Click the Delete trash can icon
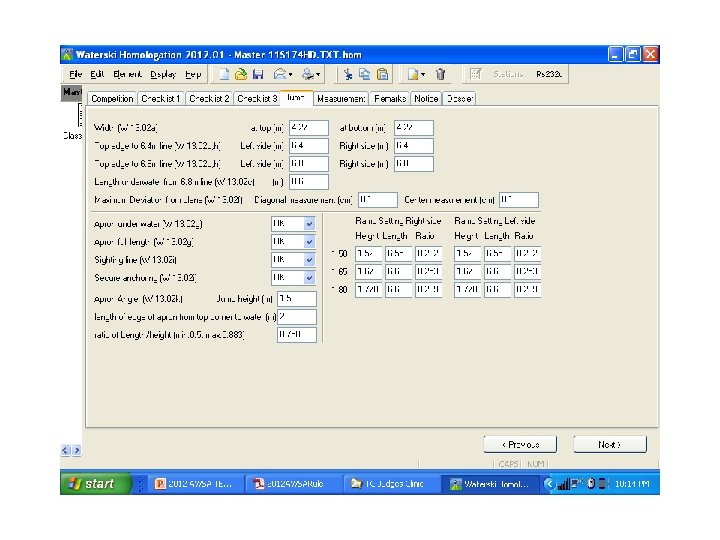 click(x=440, y=74)
